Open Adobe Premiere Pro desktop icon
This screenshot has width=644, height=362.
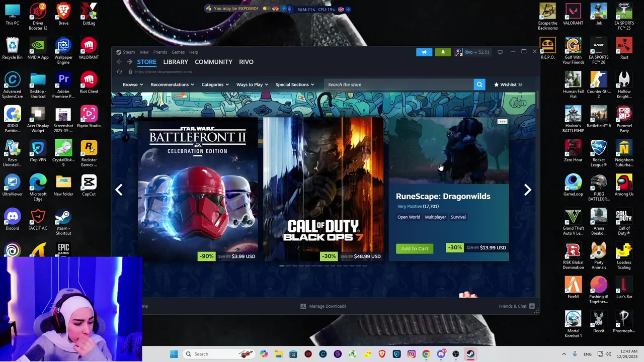[x=63, y=85]
